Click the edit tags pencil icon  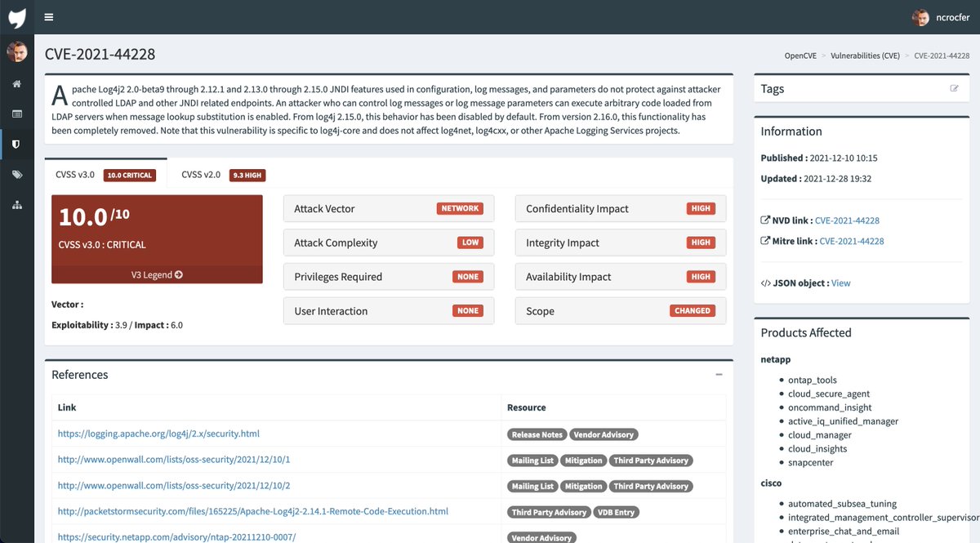[954, 88]
